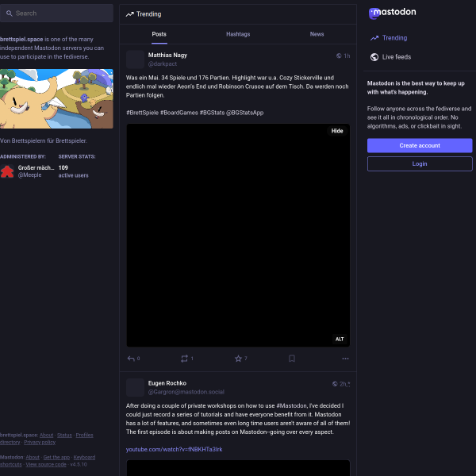Click the right-side Trending arrow icon
The height and width of the screenshot is (476, 476).
click(x=374, y=38)
